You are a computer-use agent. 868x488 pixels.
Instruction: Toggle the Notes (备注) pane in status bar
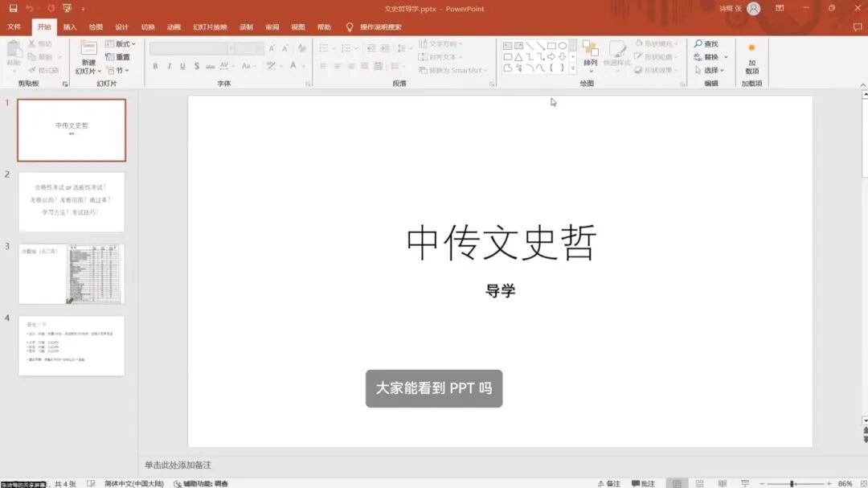point(608,484)
